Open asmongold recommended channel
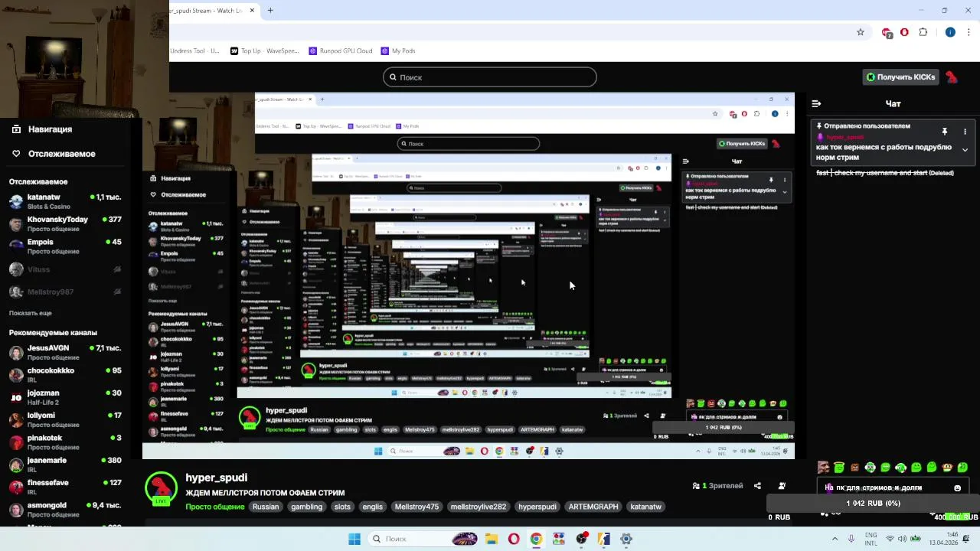Image resolution: width=980 pixels, height=551 pixels. click(x=65, y=510)
